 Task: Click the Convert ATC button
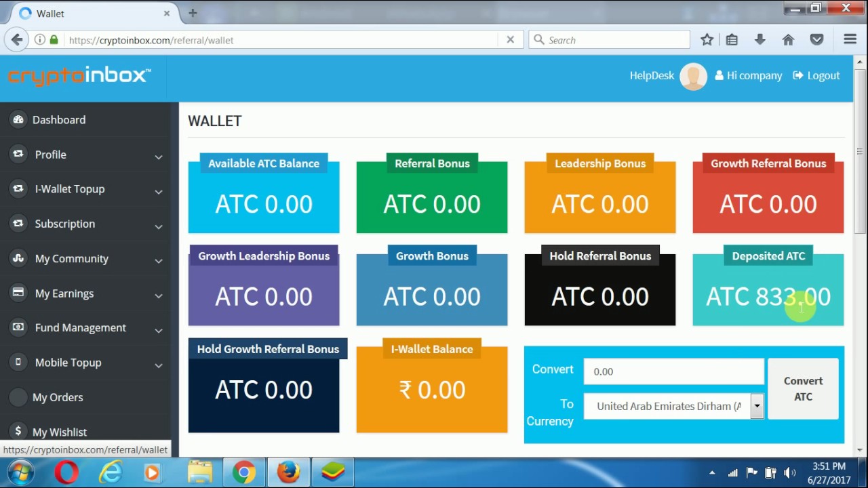coord(803,389)
